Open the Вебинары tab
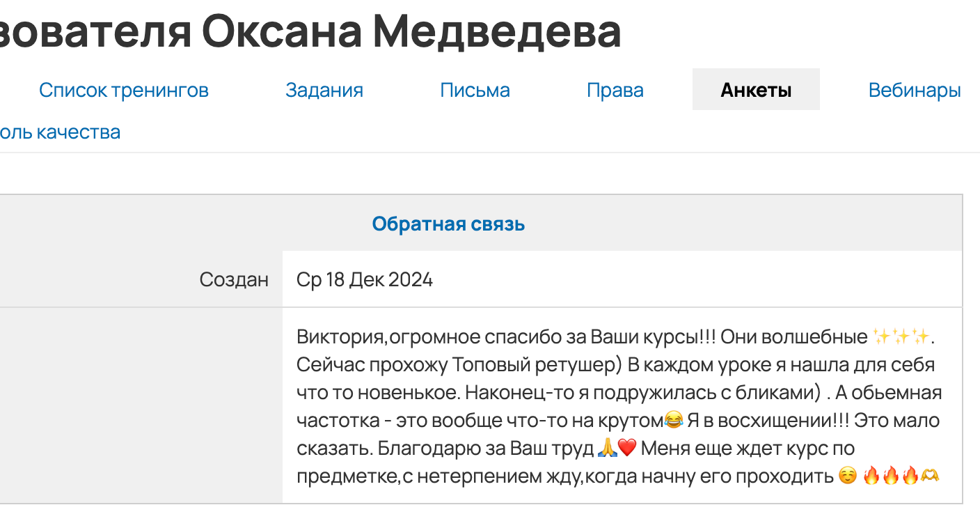This screenshot has width=980, height=528. click(915, 89)
